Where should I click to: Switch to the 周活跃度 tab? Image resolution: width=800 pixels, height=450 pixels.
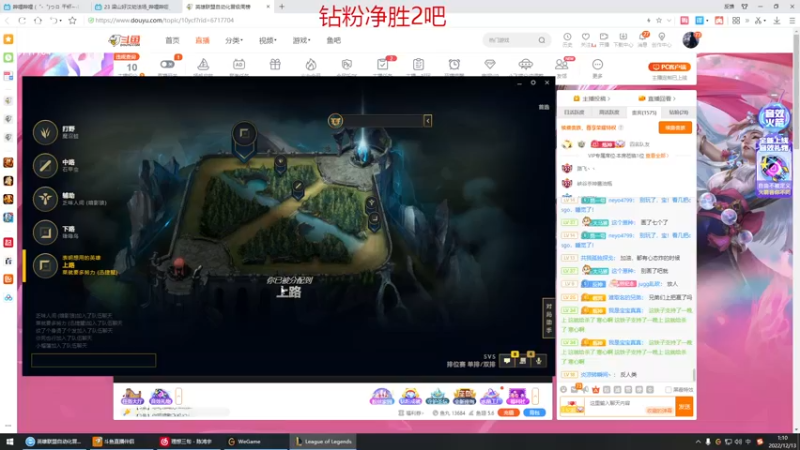click(609, 112)
